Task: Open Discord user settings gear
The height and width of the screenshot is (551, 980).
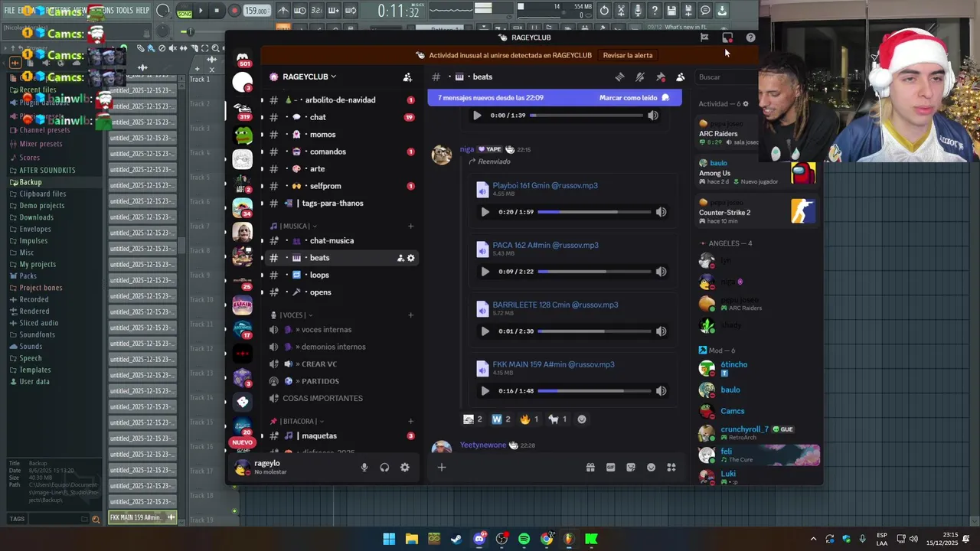Action: 404,468
